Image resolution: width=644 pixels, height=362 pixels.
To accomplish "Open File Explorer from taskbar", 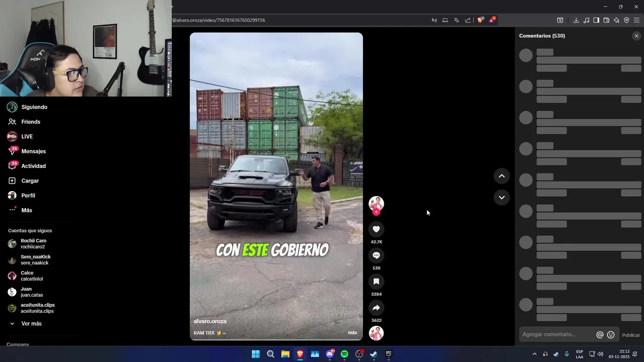I will (x=285, y=354).
